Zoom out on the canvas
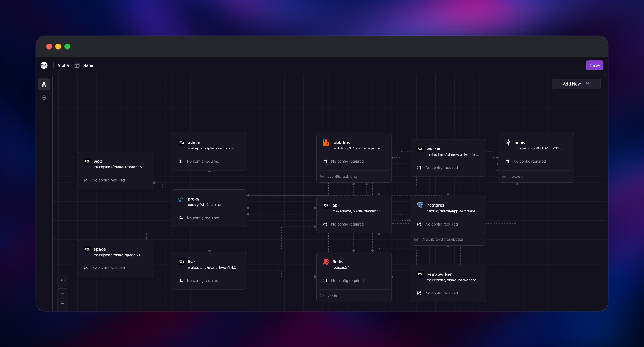 63,304
